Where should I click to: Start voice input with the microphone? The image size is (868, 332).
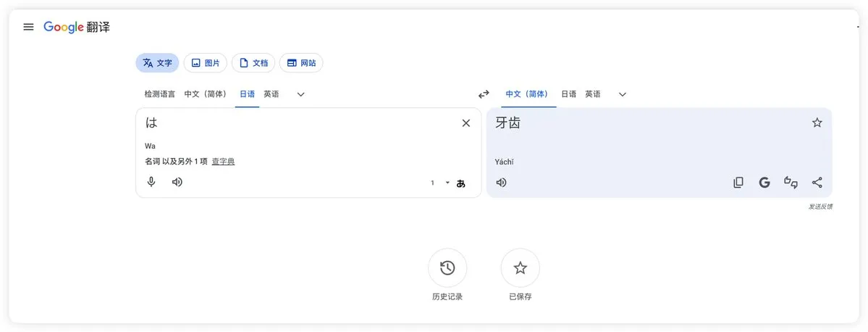click(151, 182)
